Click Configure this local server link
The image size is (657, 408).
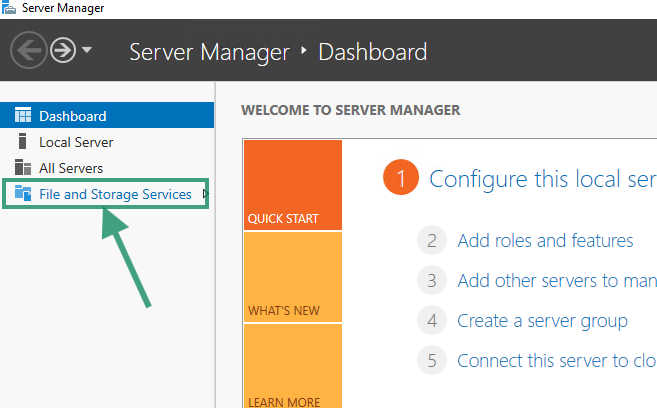pyautogui.click(x=543, y=179)
